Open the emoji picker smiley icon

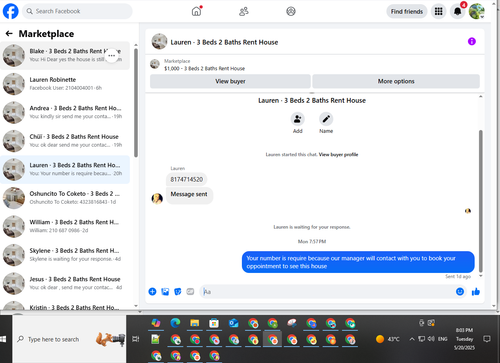[x=460, y=292]
